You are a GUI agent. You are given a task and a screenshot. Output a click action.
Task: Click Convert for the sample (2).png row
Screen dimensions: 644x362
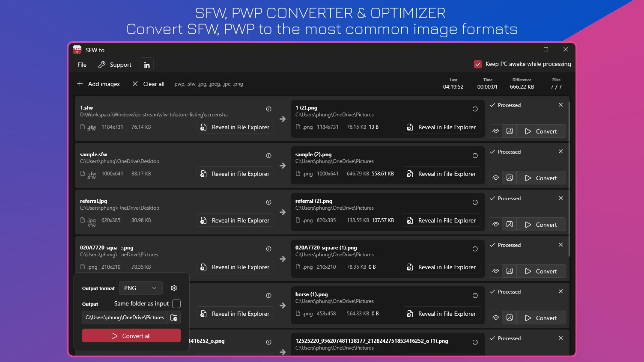541,178
